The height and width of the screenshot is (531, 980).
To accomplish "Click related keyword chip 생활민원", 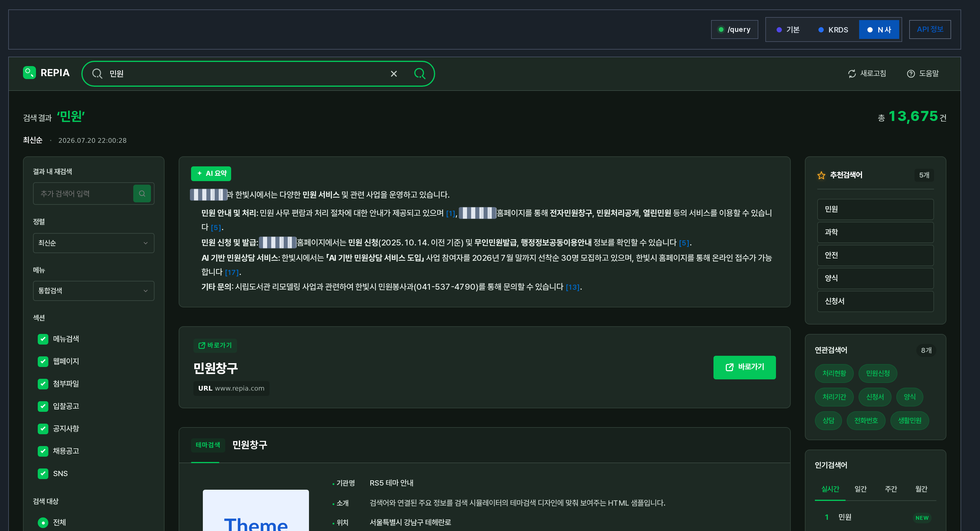I will 910,421.
